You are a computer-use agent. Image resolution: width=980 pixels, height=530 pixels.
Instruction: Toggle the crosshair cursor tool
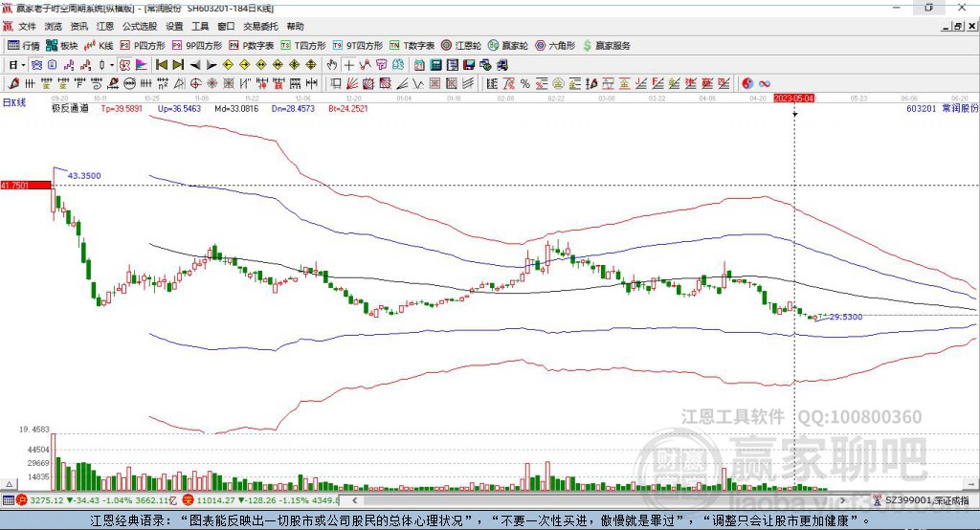coord(348,65)
